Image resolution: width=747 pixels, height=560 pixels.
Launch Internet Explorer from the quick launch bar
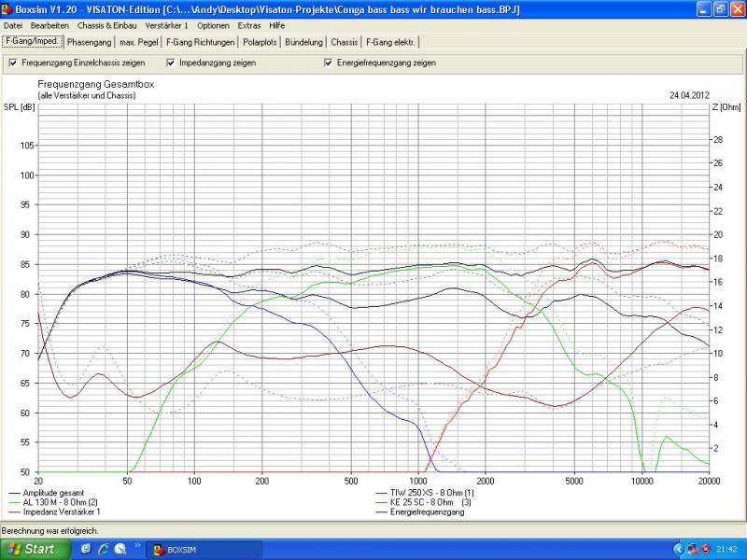[x=104, y=549]
